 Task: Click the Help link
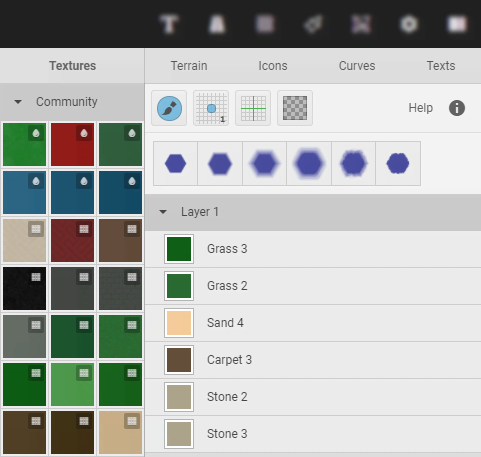click(421, 108)
